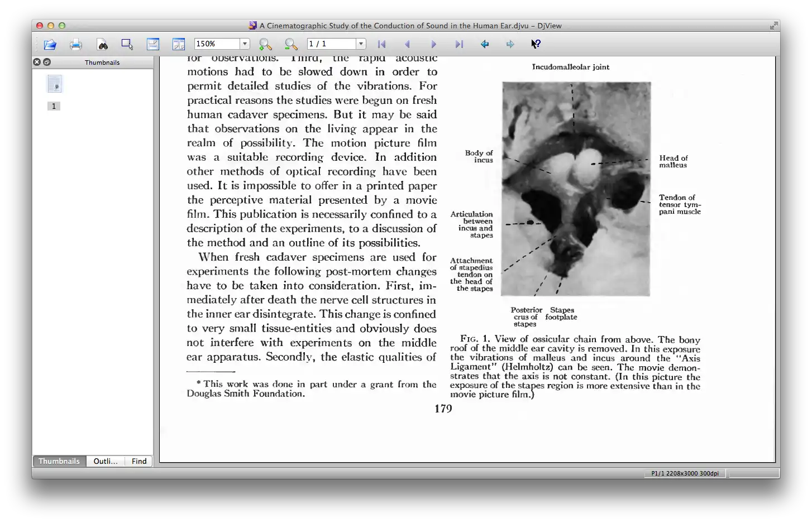Image resolution: width=812 pixels, height=523 pixels.
Task: Go to the previous page
Action: click(407, 44)
